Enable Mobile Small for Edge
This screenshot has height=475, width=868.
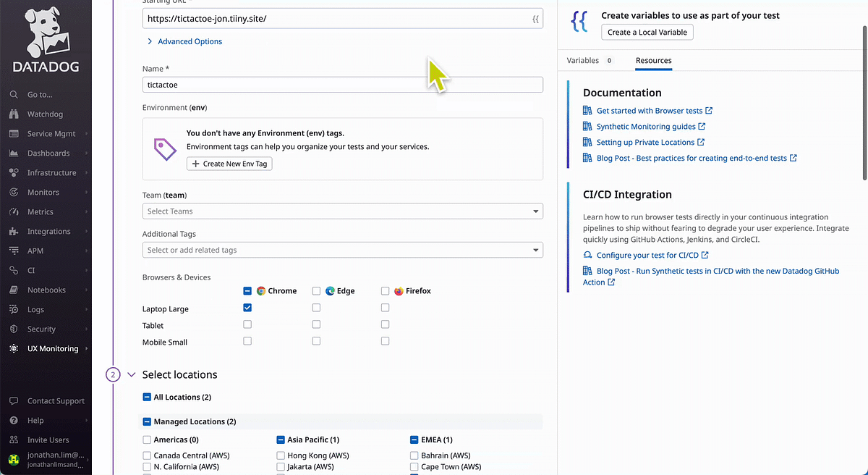click(x=316, y=341)
